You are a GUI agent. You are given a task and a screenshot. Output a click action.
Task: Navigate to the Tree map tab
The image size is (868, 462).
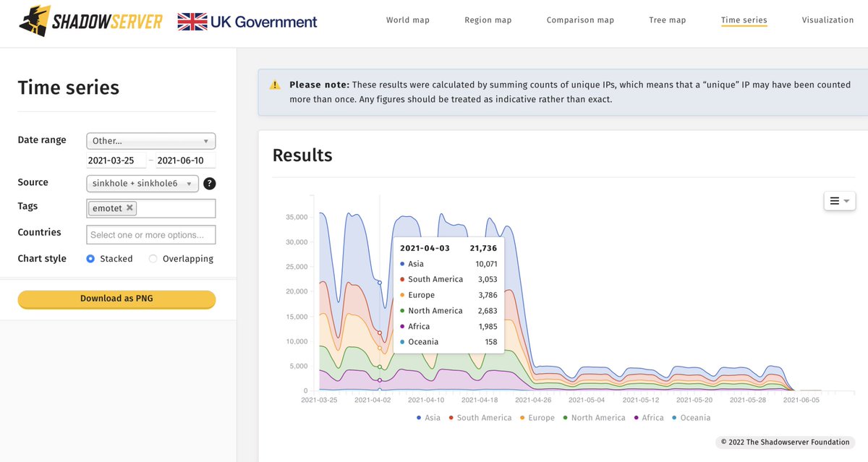(667, 20)
